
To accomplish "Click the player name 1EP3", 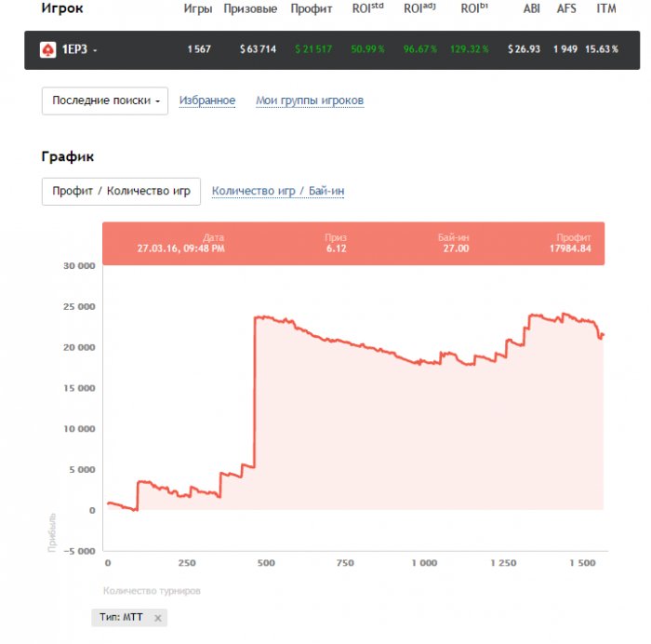I will click(x=74, y=49).
